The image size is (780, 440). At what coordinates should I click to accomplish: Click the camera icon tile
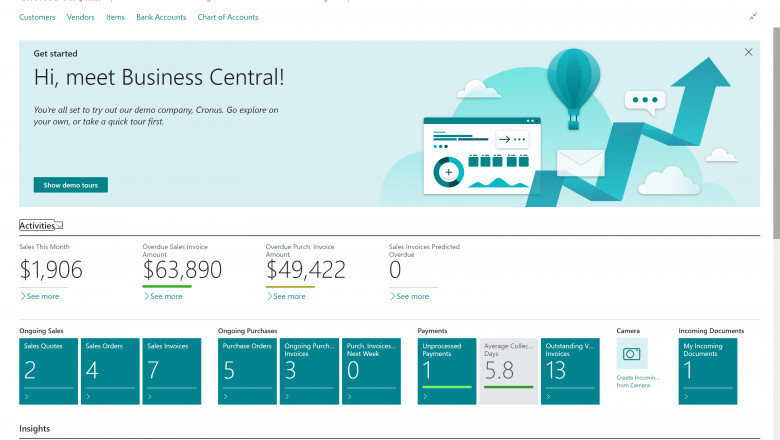tap(632, 353)
